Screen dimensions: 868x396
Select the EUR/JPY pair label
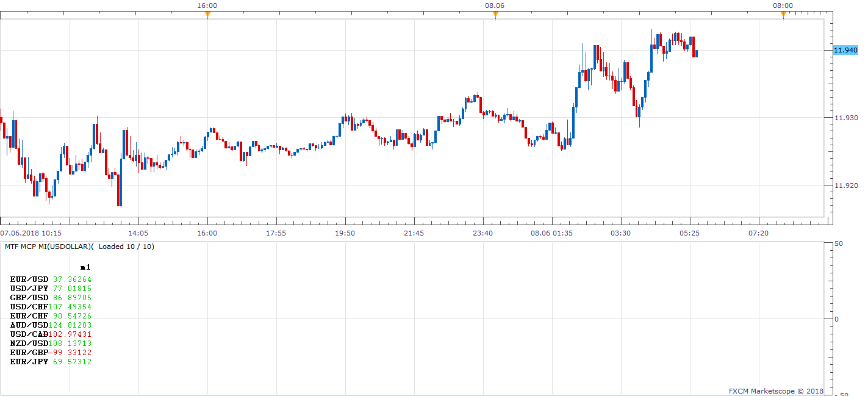[29, 362]
